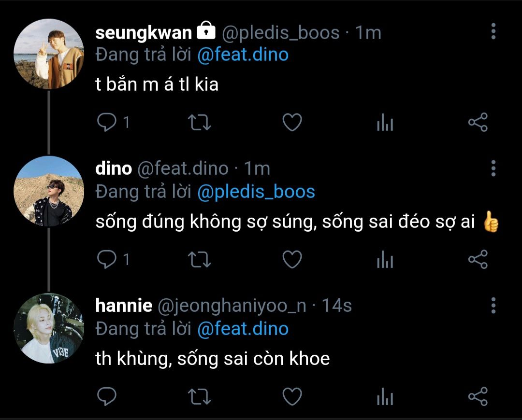Reply to hannie's tweet
This screenshot has width=522, height=420.
(106, 397)
